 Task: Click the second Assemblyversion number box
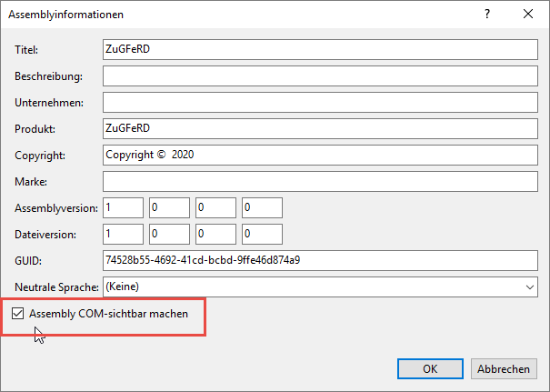(168, 207)
